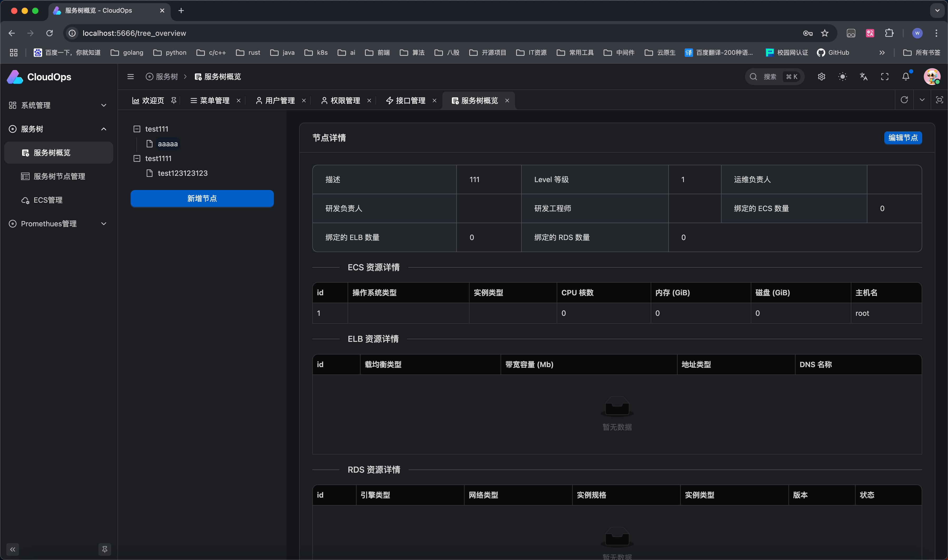Bookmark this page with star icon
The image size is (948, 560).
(824, 33)
